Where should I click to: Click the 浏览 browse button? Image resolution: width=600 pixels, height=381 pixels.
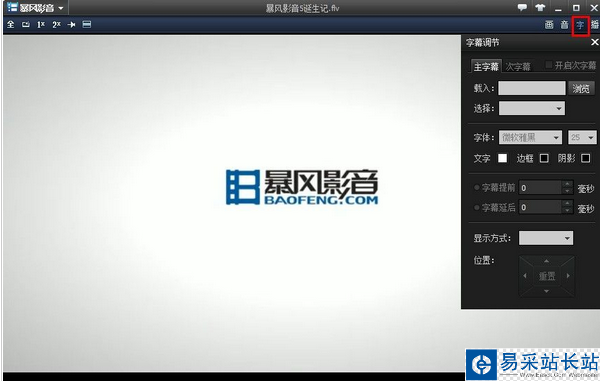pyautogui.click(x=581, y=88)
